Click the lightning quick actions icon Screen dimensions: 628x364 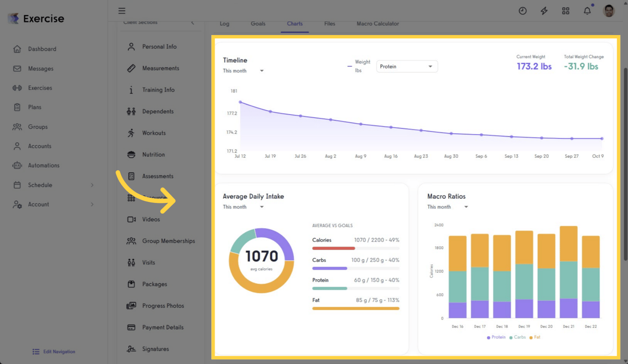544,10
